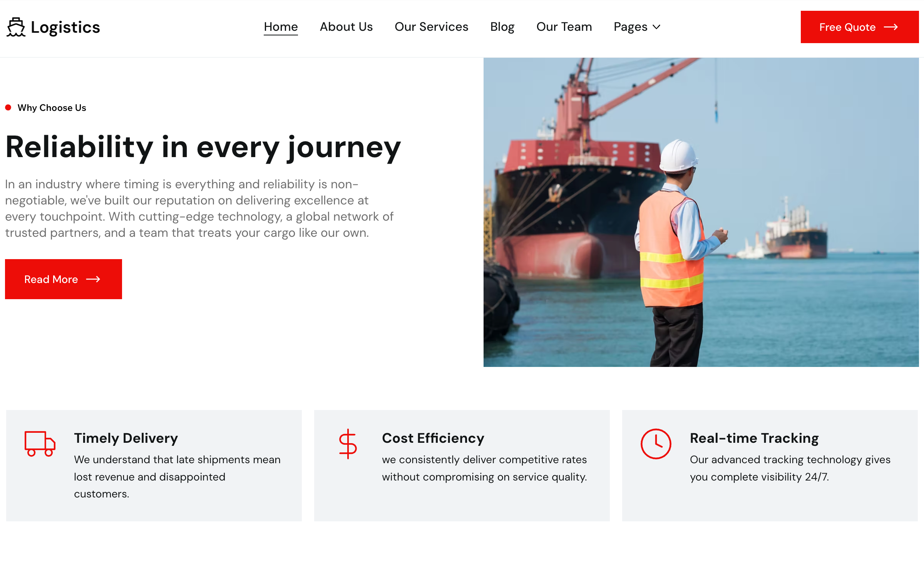Visit the Our Team page
Image resolution: width=924 pixels, height=576 pixels.
564,27
